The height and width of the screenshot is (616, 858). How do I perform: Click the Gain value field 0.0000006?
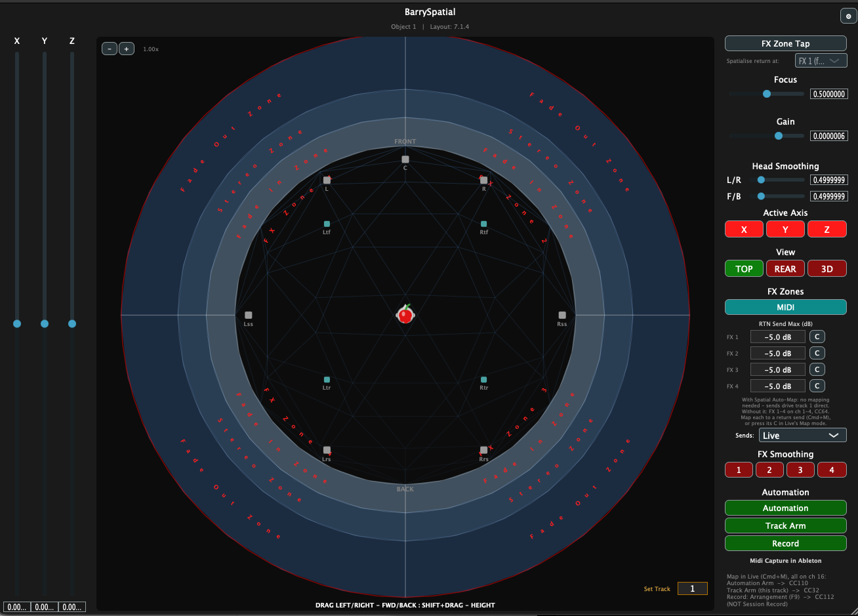[828, 136]
